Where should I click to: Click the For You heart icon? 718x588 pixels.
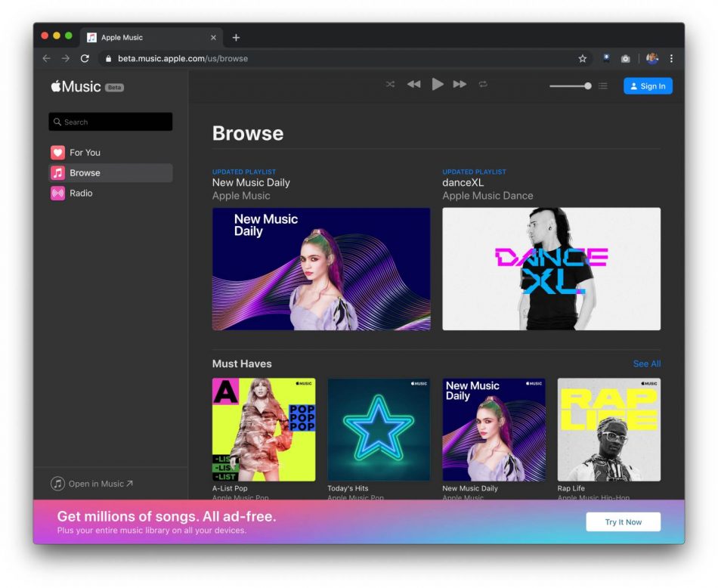[57, 153]
